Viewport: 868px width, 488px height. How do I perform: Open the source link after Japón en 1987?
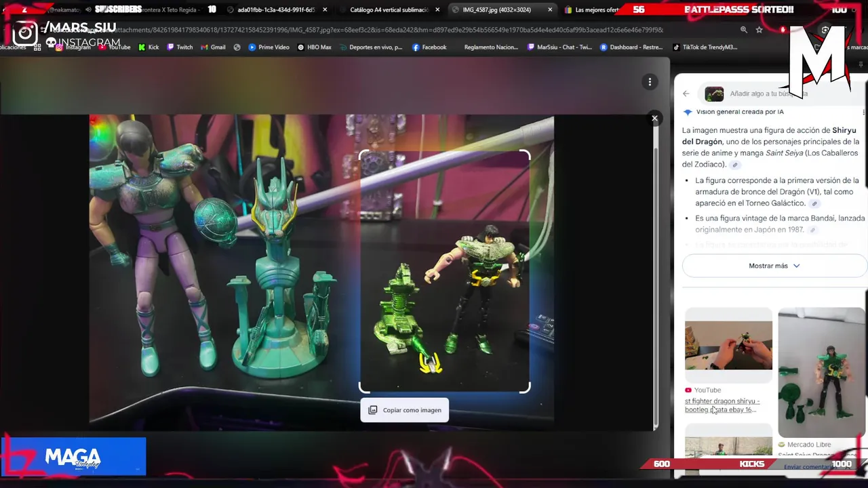812,230
